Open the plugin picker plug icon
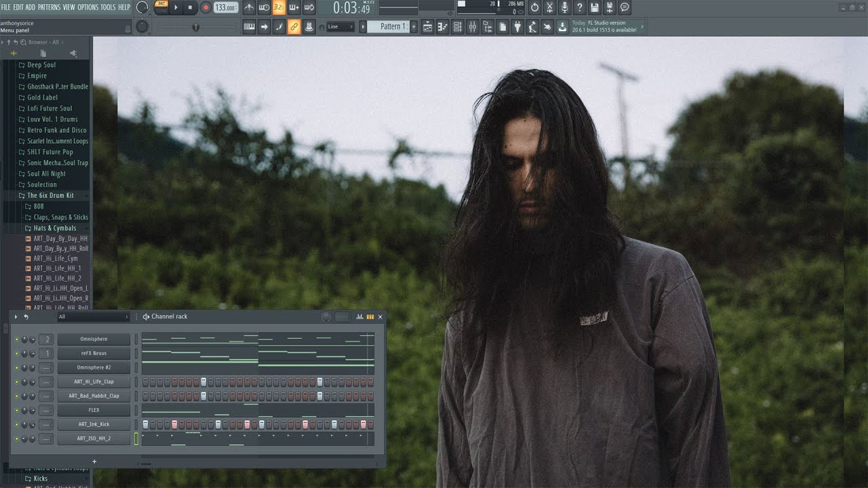 [x=517, y=27]
